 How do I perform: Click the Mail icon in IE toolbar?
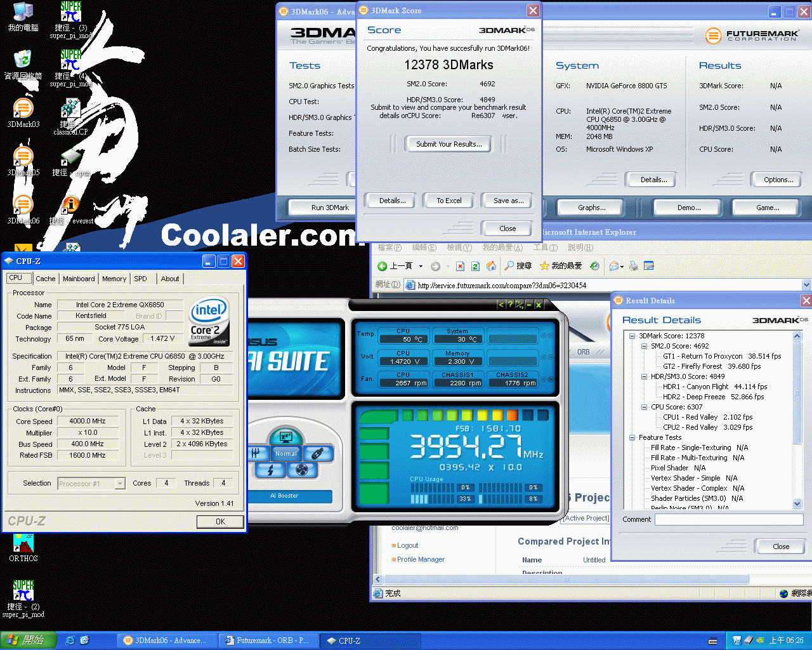click(613, 266)
